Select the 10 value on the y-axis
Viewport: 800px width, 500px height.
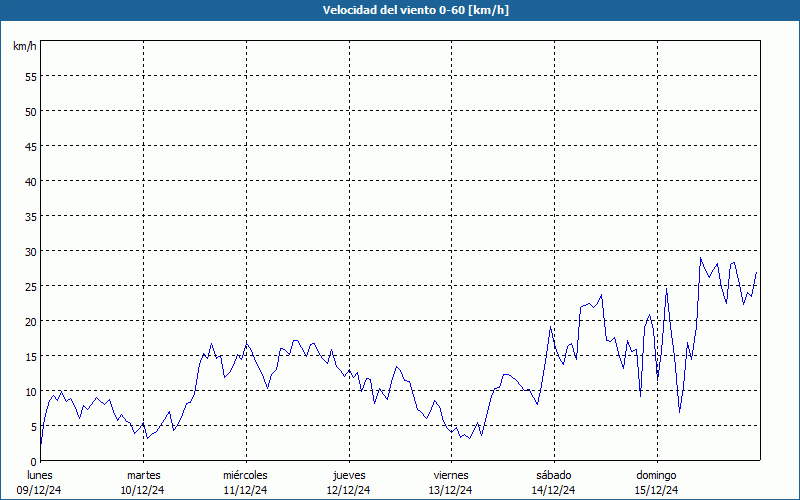(x=31, y=391)
